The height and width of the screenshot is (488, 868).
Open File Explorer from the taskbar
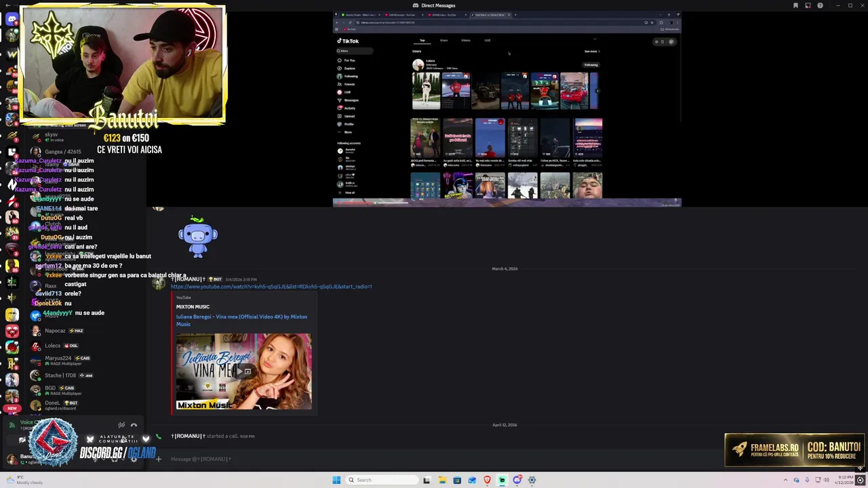442,480
